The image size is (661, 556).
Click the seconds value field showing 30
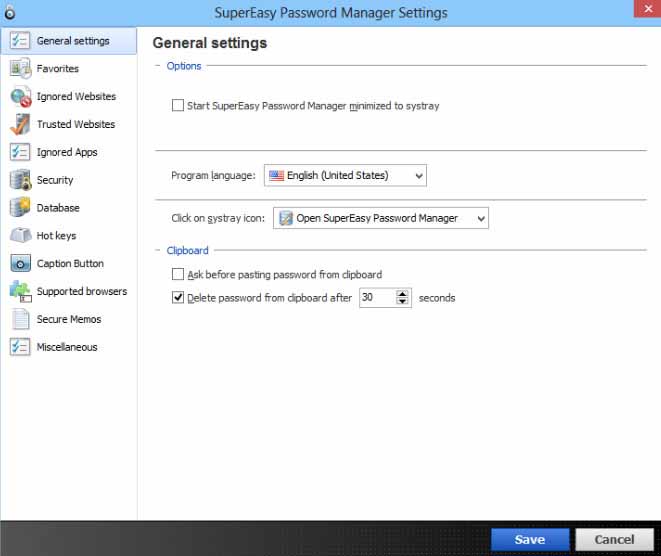[378, 298]
